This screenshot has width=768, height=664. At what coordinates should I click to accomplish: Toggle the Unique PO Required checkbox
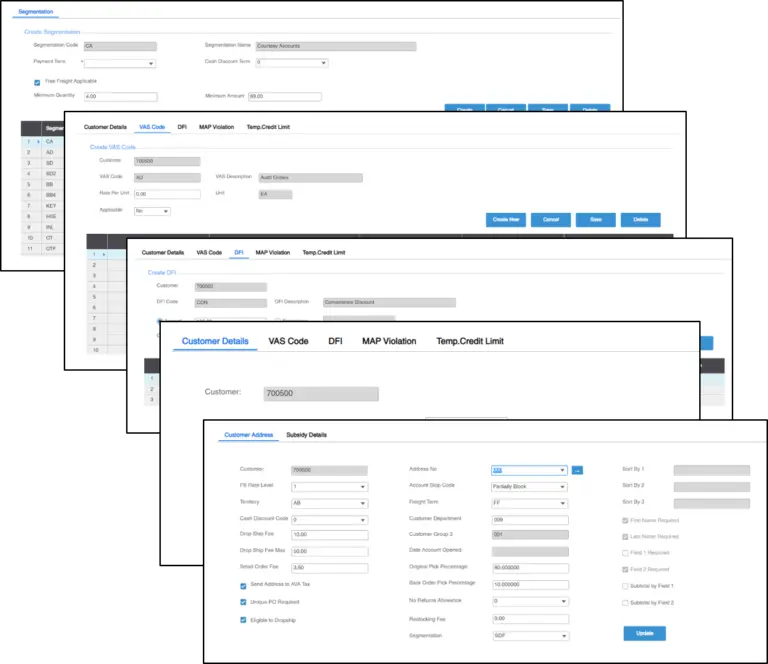(244, 602)
